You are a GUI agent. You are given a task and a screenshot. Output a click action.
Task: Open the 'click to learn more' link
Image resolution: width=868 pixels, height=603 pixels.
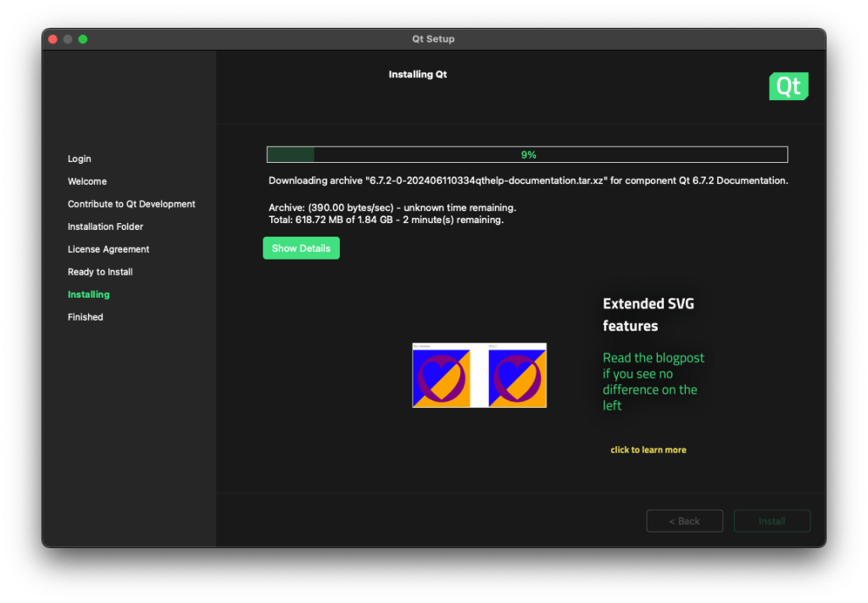(x=648, y=449)
